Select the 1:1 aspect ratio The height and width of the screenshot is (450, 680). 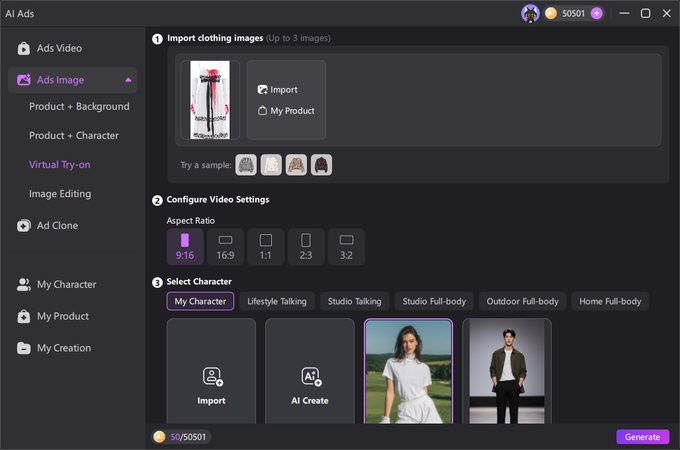[x=265, y=247]
